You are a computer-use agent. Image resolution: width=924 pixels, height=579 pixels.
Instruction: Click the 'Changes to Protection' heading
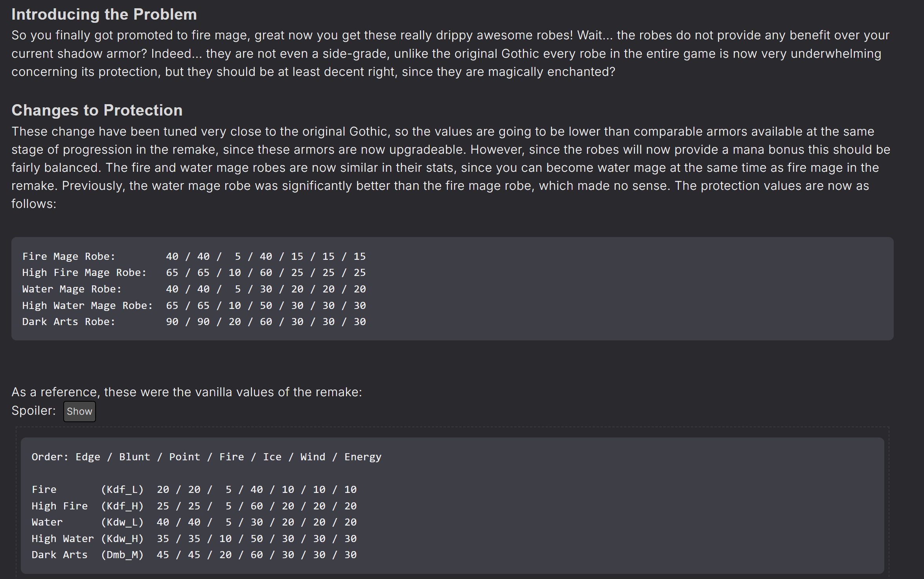click(97, 110)
